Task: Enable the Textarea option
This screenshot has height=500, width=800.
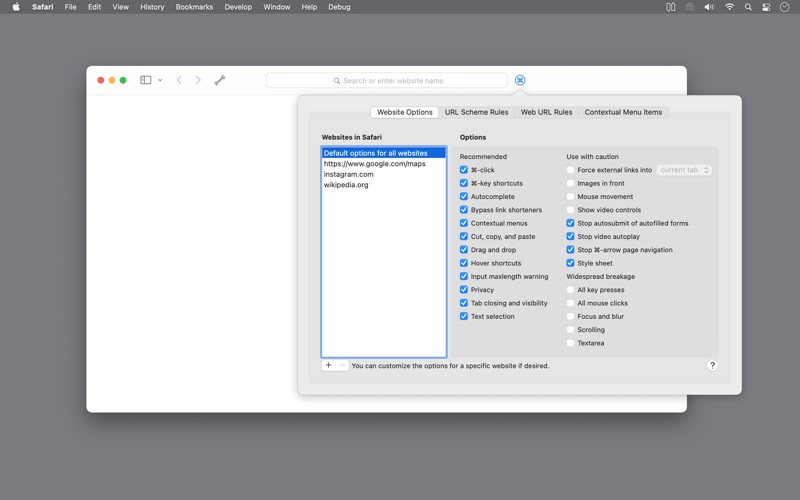Action: click(570, 343)
